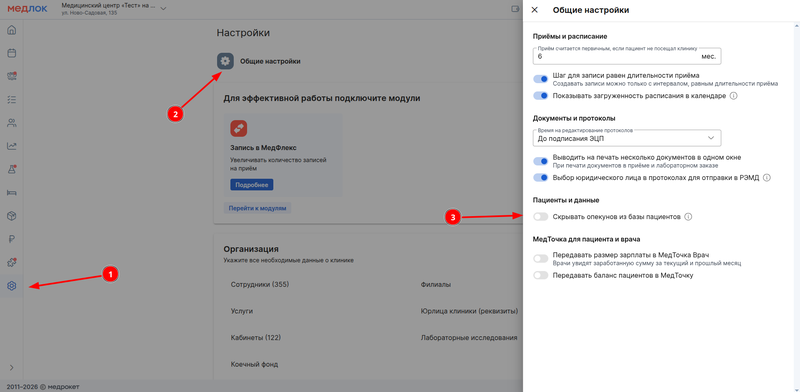Open Кабинеты (122)
The width and height of the screenshot is (800, 392).
[x=256, y=337]
